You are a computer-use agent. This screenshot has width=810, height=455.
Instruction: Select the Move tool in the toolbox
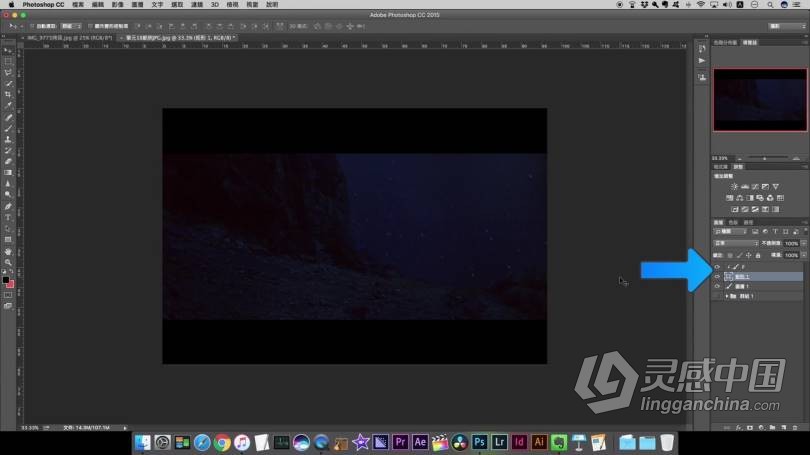8,51
